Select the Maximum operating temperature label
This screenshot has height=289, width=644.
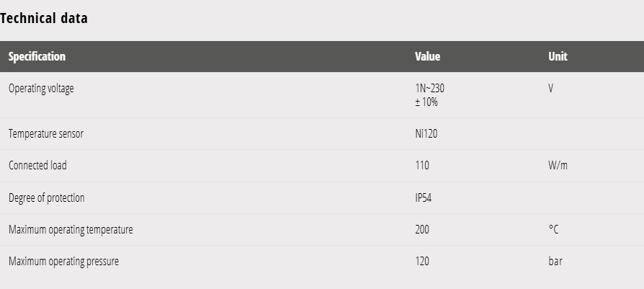point(71,230)
